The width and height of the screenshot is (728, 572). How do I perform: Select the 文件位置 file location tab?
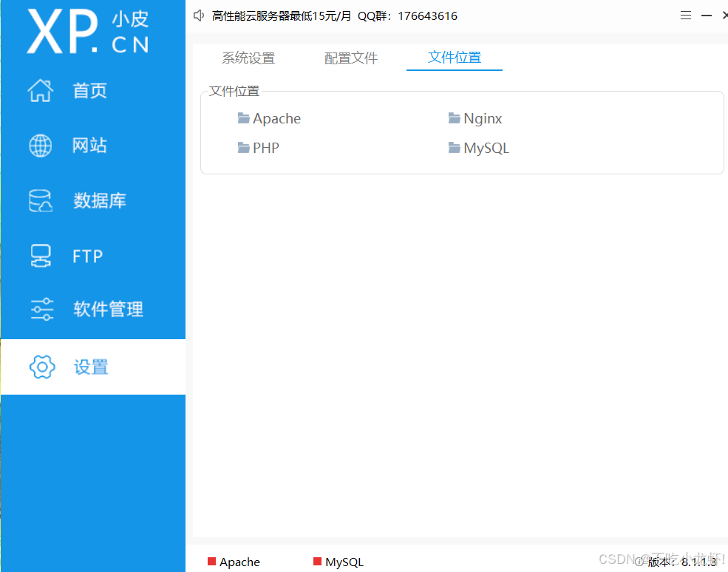coord(454,58)
